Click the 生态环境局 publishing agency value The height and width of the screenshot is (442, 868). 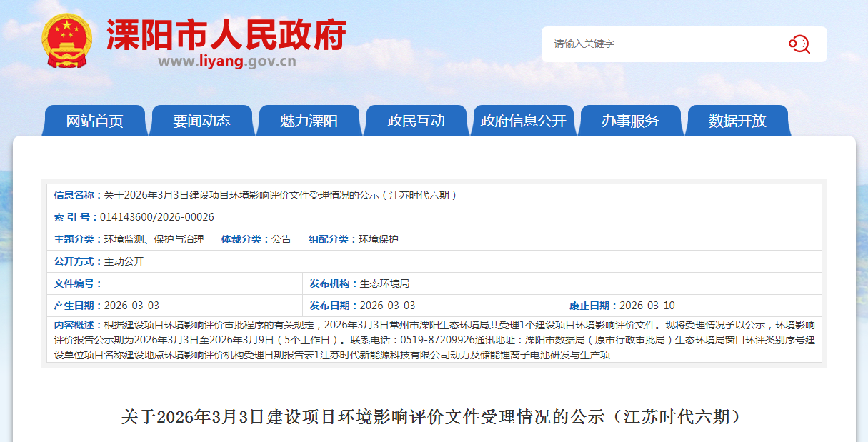click(x=384, y=283)
